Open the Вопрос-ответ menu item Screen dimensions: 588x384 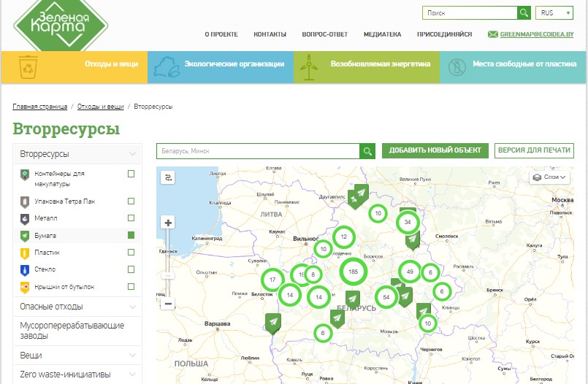(324, 34)
